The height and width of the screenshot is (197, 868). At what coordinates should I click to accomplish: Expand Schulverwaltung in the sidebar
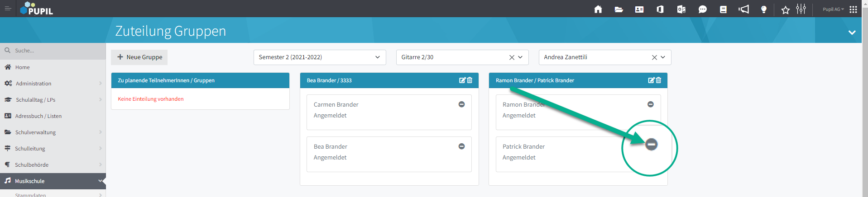(53, 132)
